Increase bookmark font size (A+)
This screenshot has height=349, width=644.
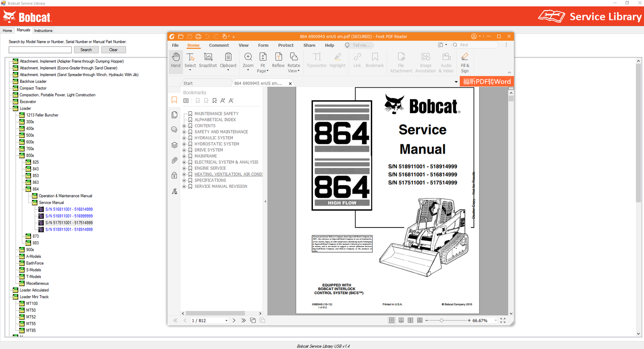point(223,101)
